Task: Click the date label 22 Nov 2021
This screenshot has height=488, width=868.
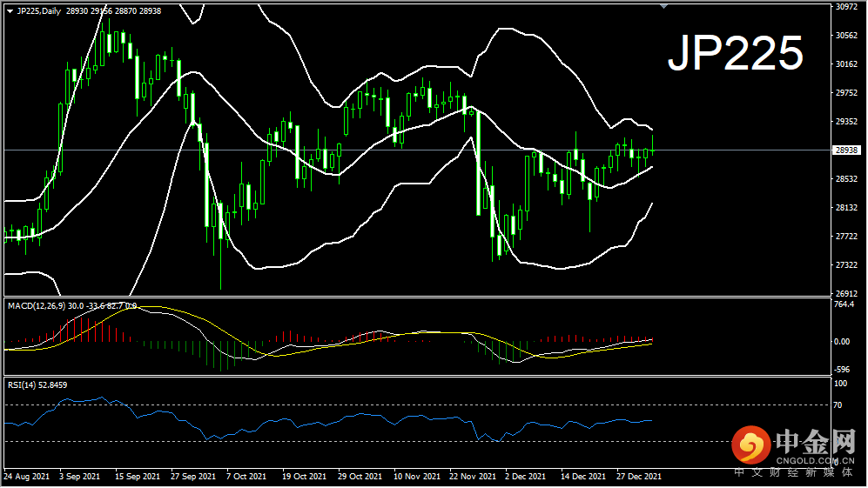Action: (473, 477)
